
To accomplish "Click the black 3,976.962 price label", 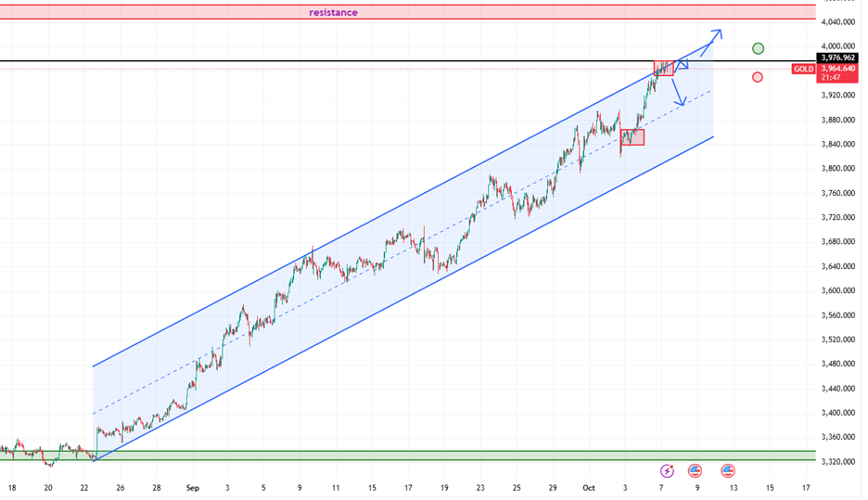I will (x=838, y=58).
